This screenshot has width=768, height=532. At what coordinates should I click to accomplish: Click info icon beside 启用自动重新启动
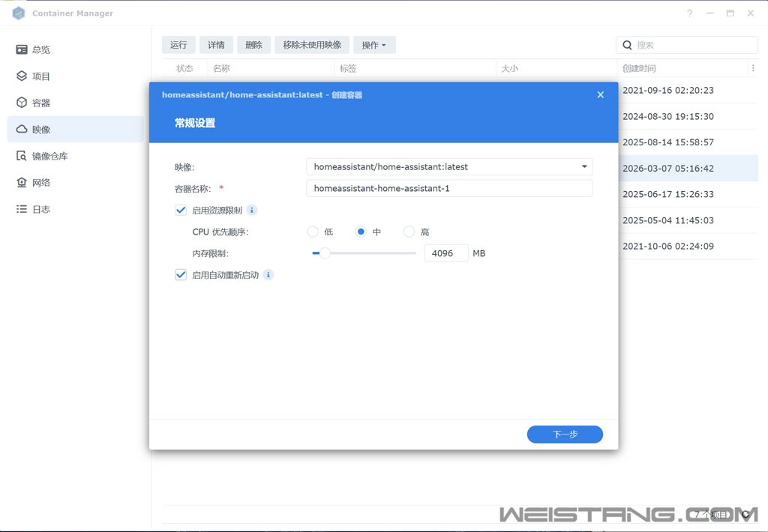[268, 275]
